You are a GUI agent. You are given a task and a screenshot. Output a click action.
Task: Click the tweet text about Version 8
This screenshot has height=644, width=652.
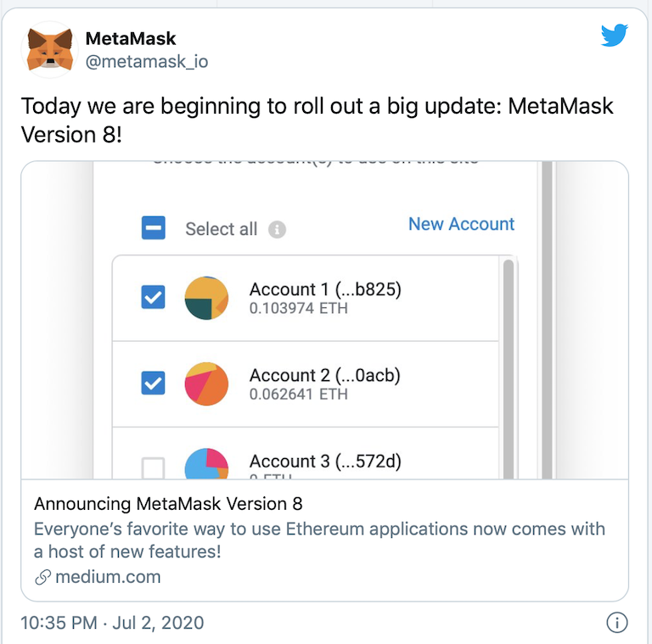coord(317,120)
